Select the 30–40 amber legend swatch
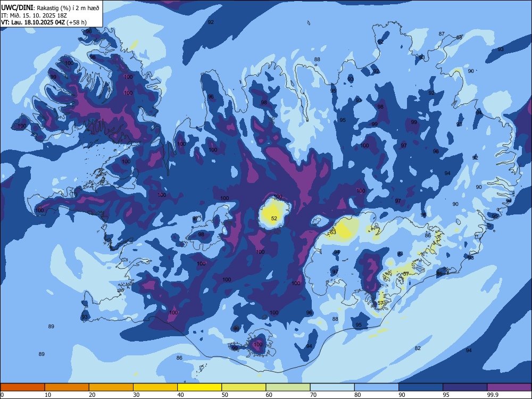 click(x=155, y=387)
